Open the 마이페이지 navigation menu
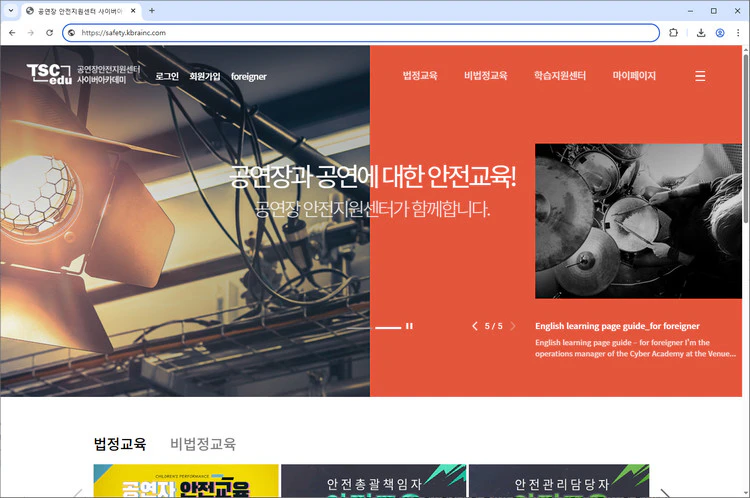Image resolution: width=750 pixels, height=498 pixels. (634, 76)
